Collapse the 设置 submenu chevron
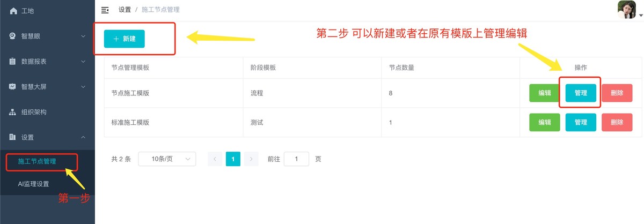 83,137
